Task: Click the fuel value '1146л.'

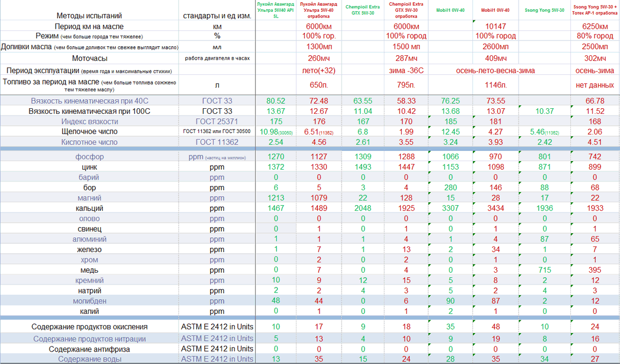Action: (495, 86)
